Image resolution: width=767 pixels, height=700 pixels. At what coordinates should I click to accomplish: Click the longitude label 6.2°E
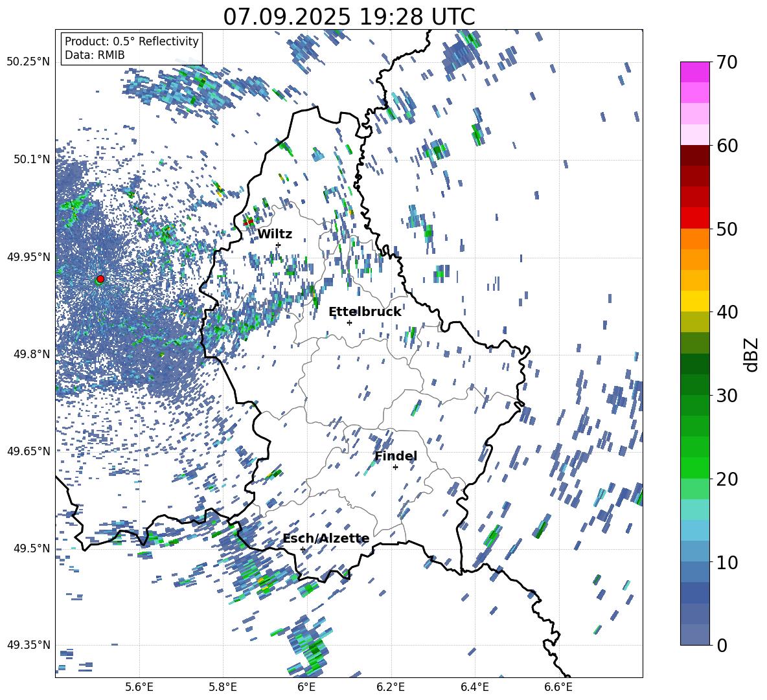pyautogui.click(x=391, y=687)
